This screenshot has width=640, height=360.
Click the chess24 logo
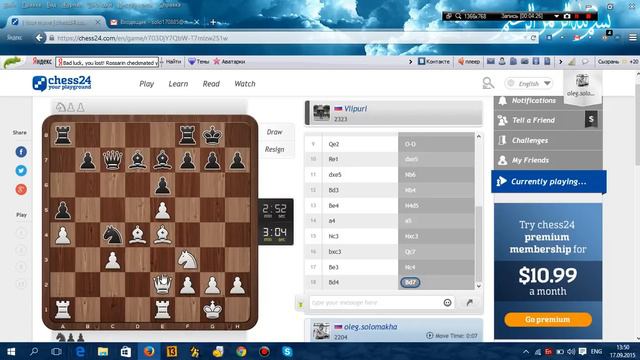tap(62, 83)
